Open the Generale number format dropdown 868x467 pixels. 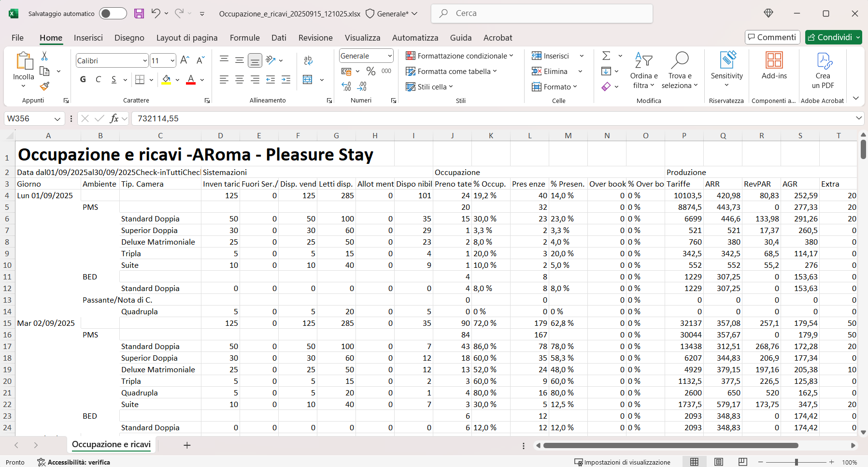(389, 56)
